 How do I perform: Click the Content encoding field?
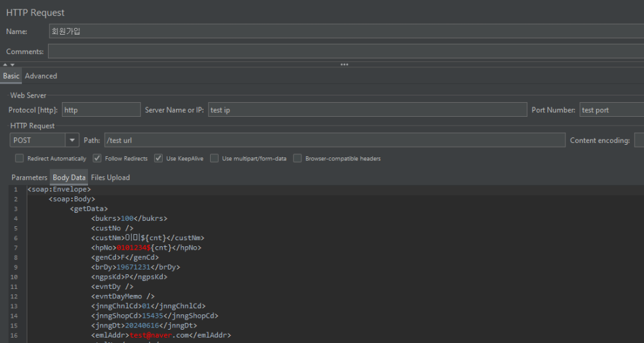[x=639, y=140]
